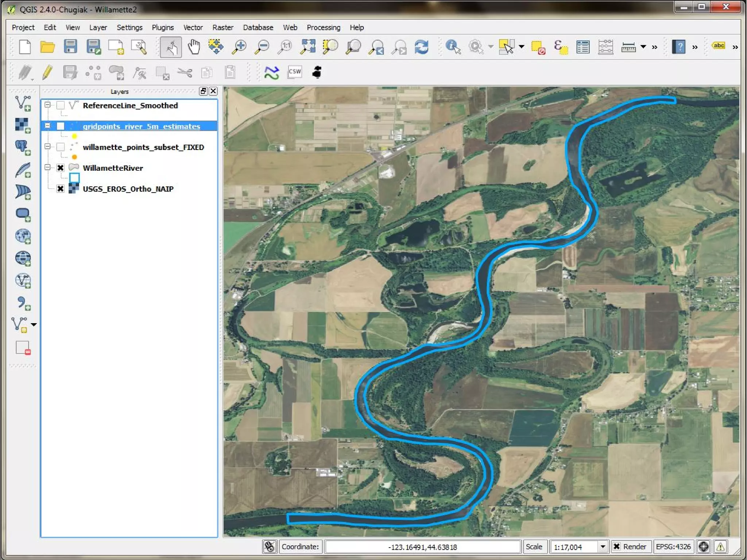Hide the WillametteRiver layer

click(x=61, y=168)
